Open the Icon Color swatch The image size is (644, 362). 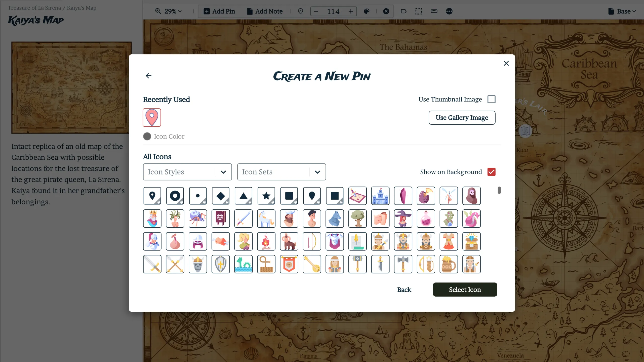[x=147, y=137]
